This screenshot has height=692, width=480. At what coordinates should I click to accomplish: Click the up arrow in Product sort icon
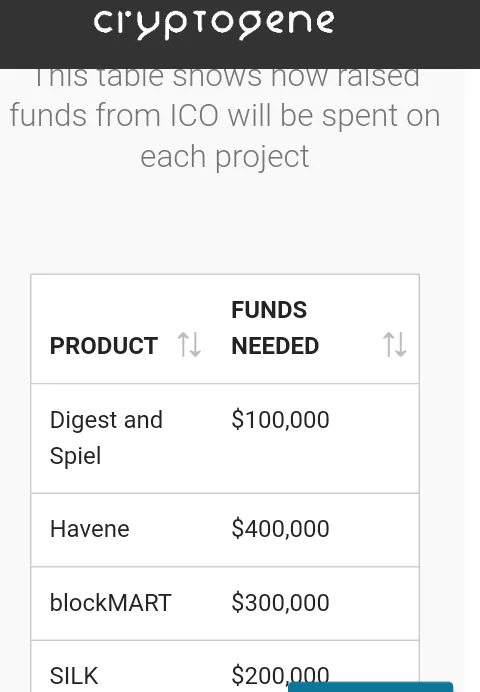pyautogui.click(x=184, y=345)
